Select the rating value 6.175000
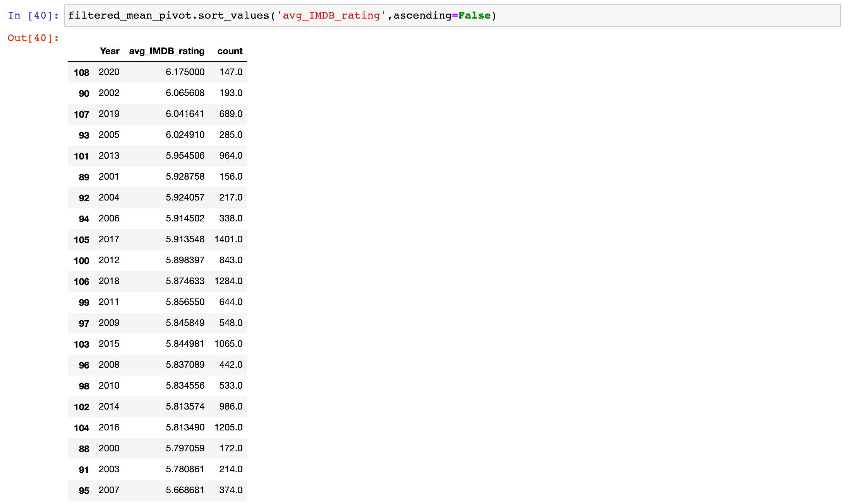 (x=185, y=72)
